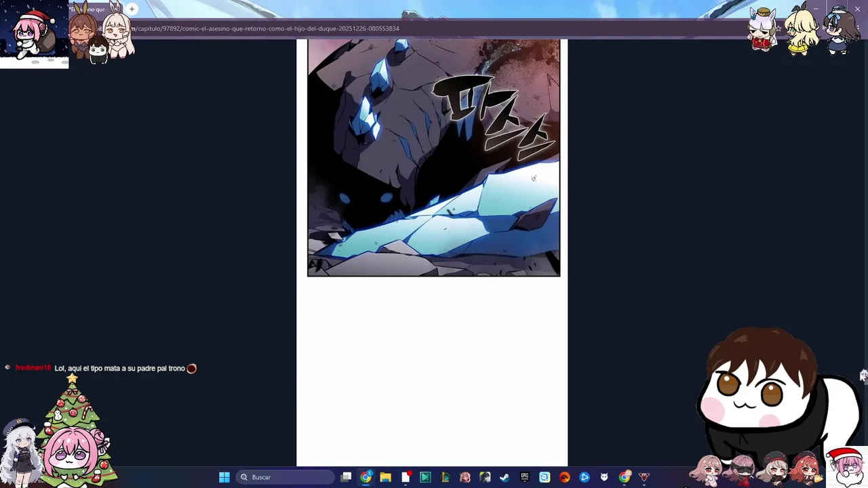Launch the EA app from taskbar

pyautogui.click(x=564, y=477)
